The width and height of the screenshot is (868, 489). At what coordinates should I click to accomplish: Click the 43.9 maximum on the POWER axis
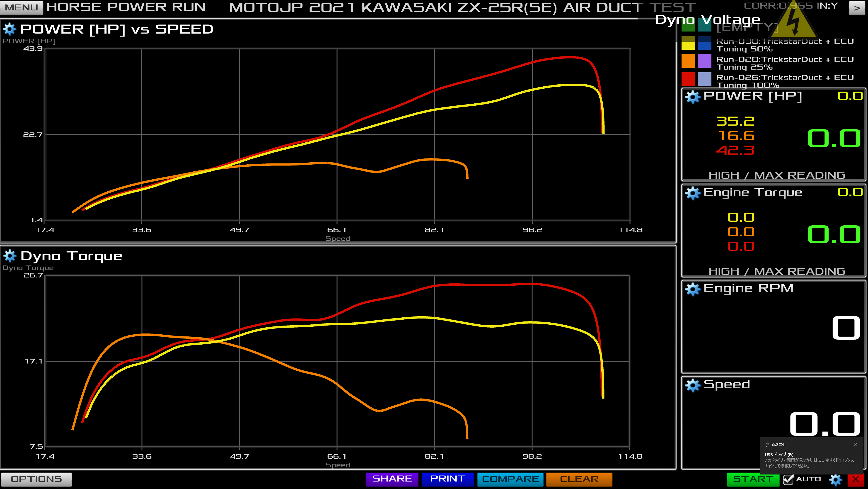[33, 49]
